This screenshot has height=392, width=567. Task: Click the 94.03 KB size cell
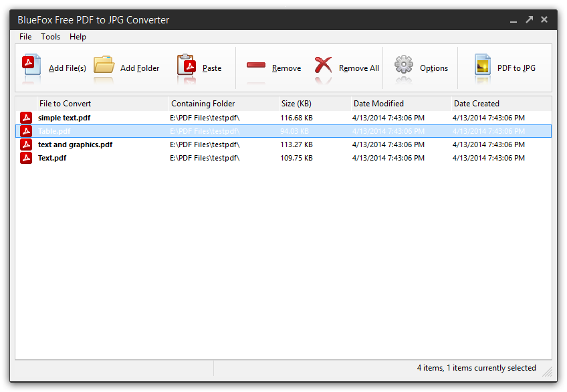[x=294, y=131]
